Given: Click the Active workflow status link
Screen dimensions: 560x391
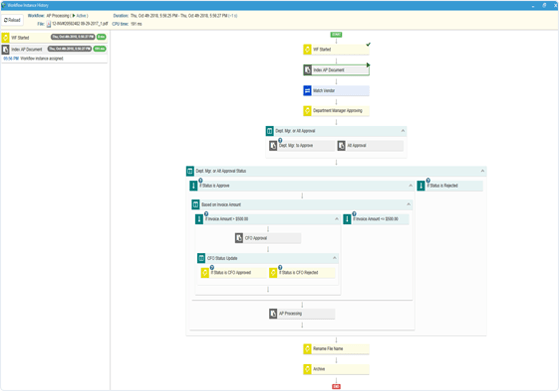Looking at the screenshot, I should point(82,16).
